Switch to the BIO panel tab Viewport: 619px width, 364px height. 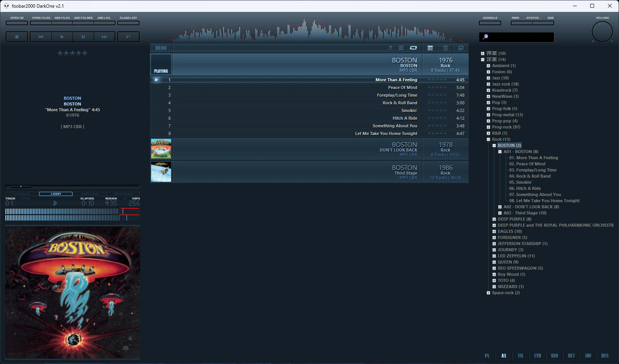coord(555,356)
